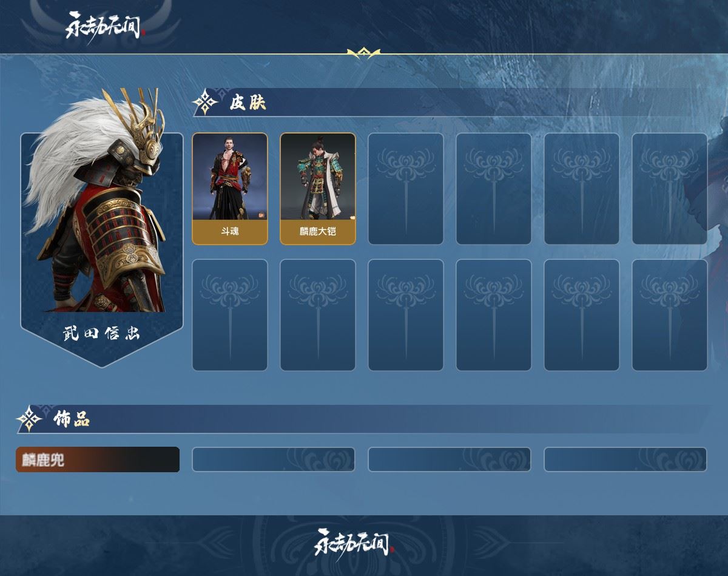
Task: Select the 斗魂 skin card
Action: point(230,189)
